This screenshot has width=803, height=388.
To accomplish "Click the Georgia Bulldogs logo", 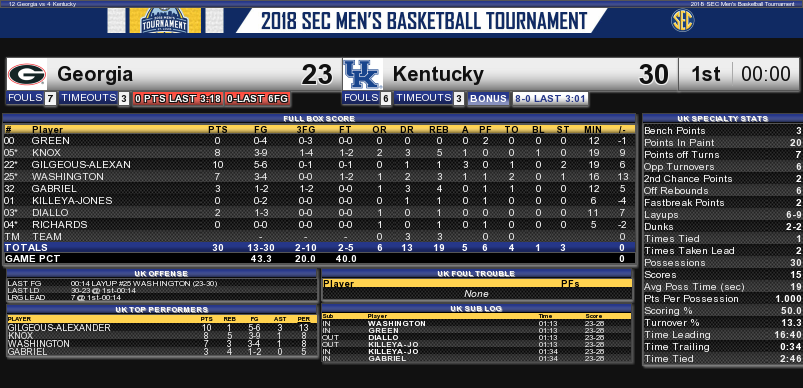I will (27, 74).
